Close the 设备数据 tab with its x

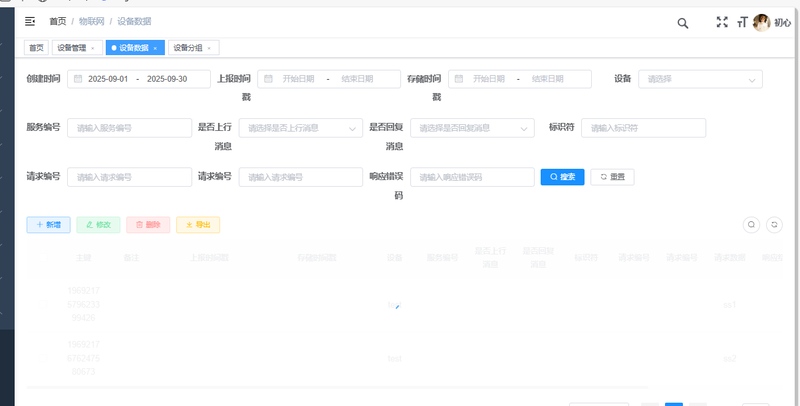(155, 48)
